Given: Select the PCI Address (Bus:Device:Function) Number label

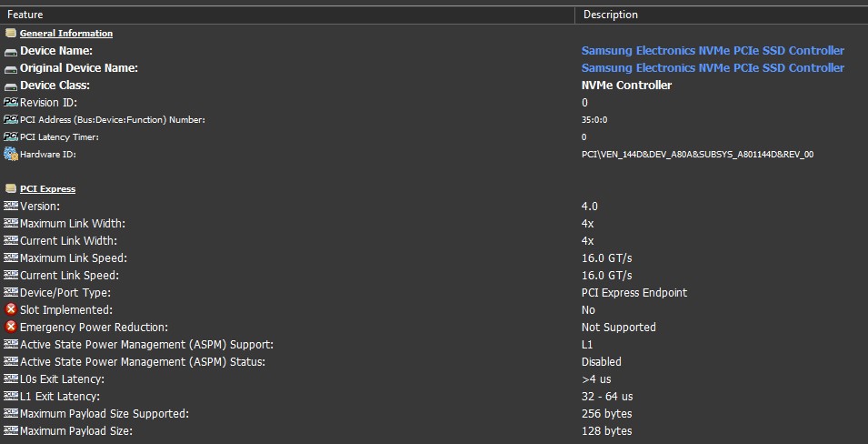Looking at the screenshot, I should [x=113, y=120].
